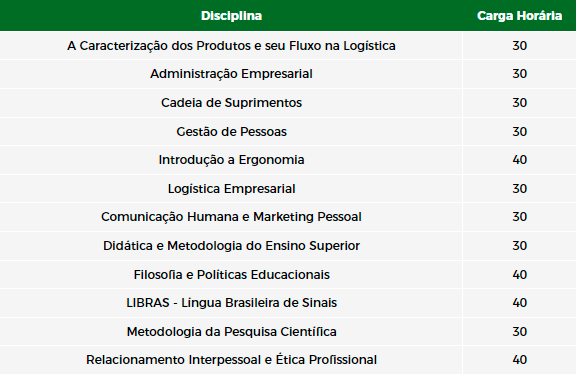The height and width of the screenshot is (375, 577).
Task: Click the Disciplina column header
Action: 231,16
